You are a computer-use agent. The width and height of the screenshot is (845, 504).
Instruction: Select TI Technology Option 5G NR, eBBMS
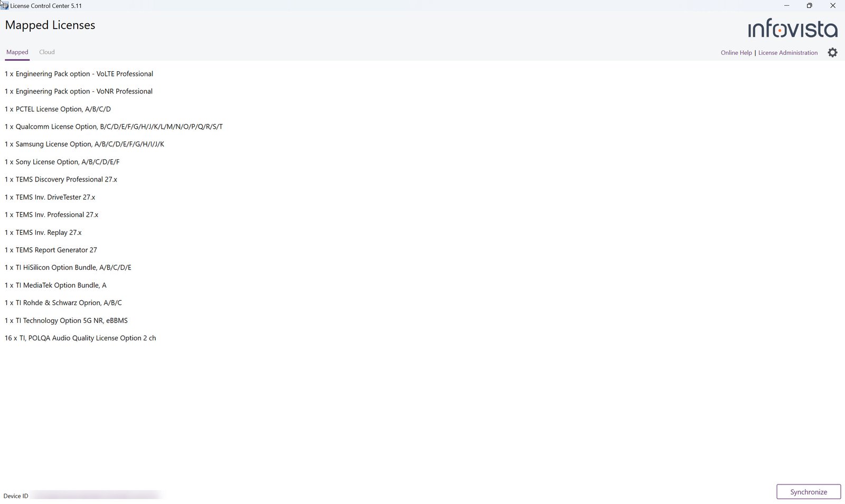pyautogui.click(x=66, y=321)
